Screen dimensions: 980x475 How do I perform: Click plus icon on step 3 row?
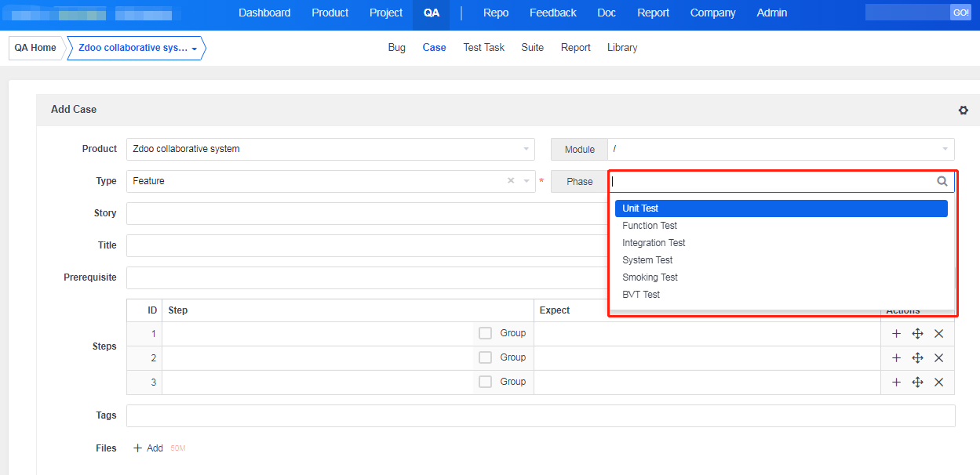[896, 383]
